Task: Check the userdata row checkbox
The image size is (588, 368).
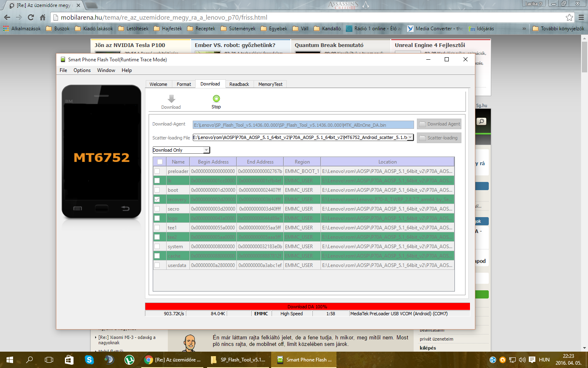Action: coord(157,265)
